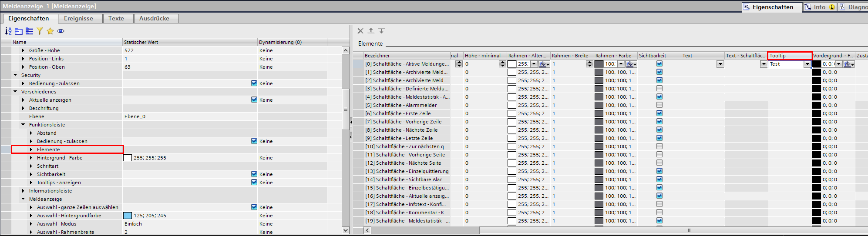Viewport: 868px width, 236px height.
Task: Expand the Elemente node arrow
Action: (31, 150)
